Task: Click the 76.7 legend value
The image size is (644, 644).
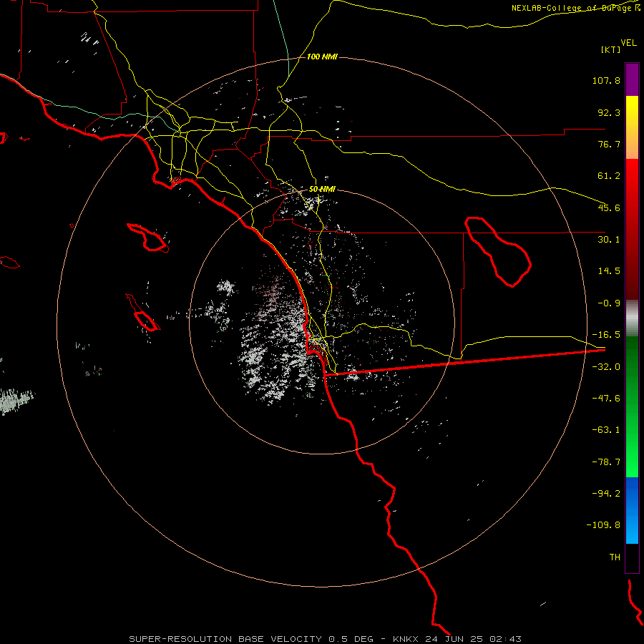Action: [x=609, y=144]
